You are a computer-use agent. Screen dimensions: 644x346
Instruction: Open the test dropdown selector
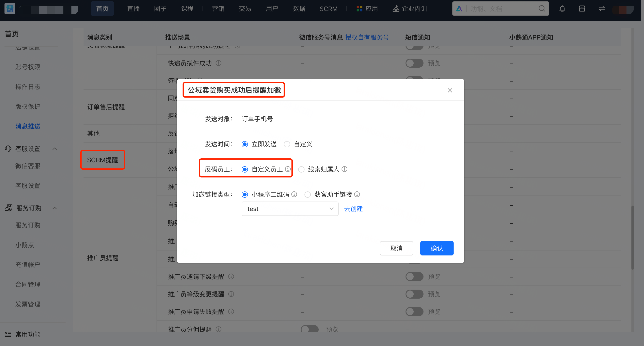coord(290,209)
